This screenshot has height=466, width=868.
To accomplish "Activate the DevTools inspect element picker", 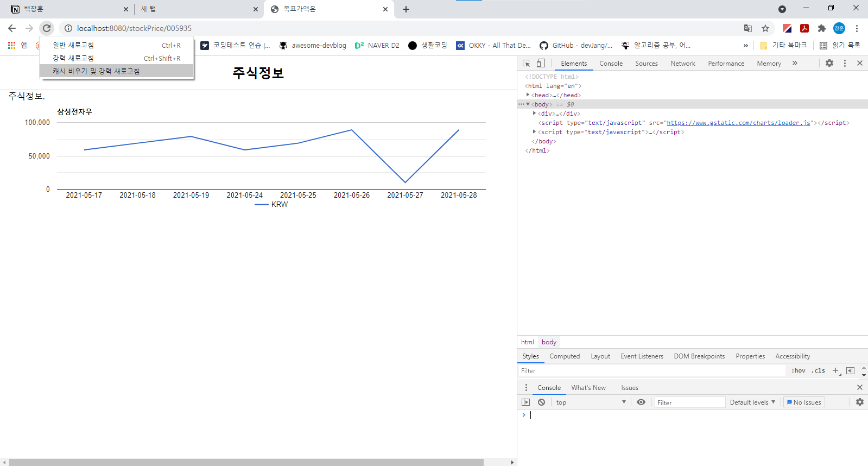I will (x=527, y=64).
